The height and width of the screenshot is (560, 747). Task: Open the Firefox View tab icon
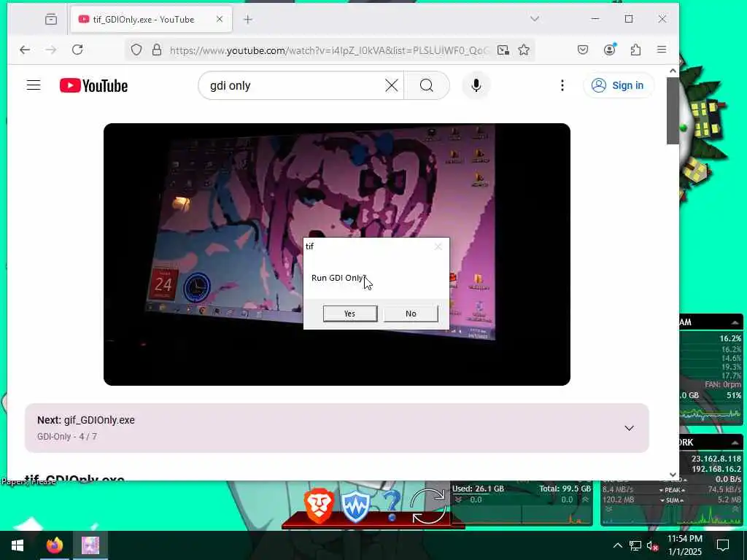51,19
